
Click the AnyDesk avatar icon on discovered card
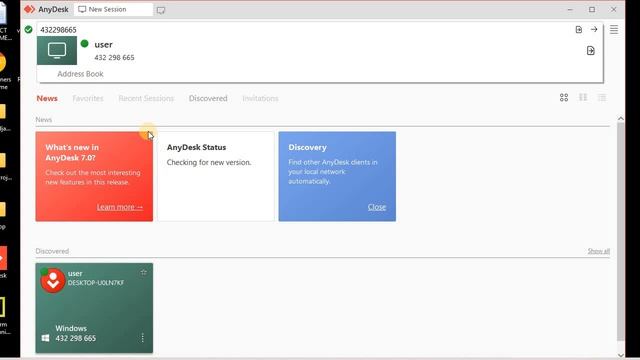point(53,280)
